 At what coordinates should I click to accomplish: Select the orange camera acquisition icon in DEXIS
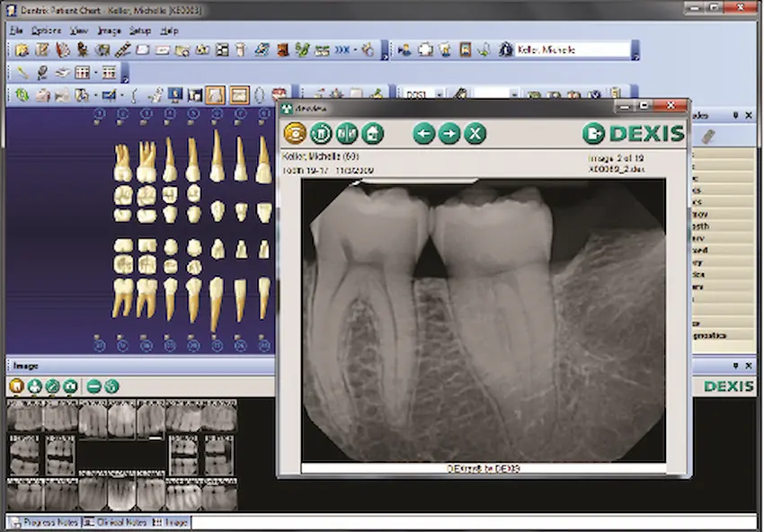[295, 134]
